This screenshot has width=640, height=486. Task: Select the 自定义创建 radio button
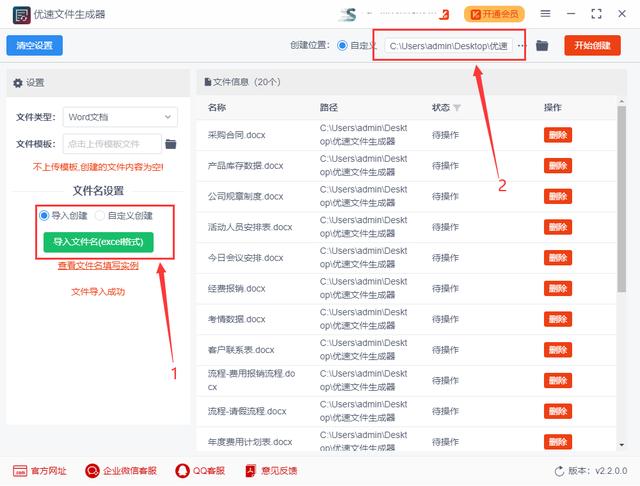(x=100, y=215)
